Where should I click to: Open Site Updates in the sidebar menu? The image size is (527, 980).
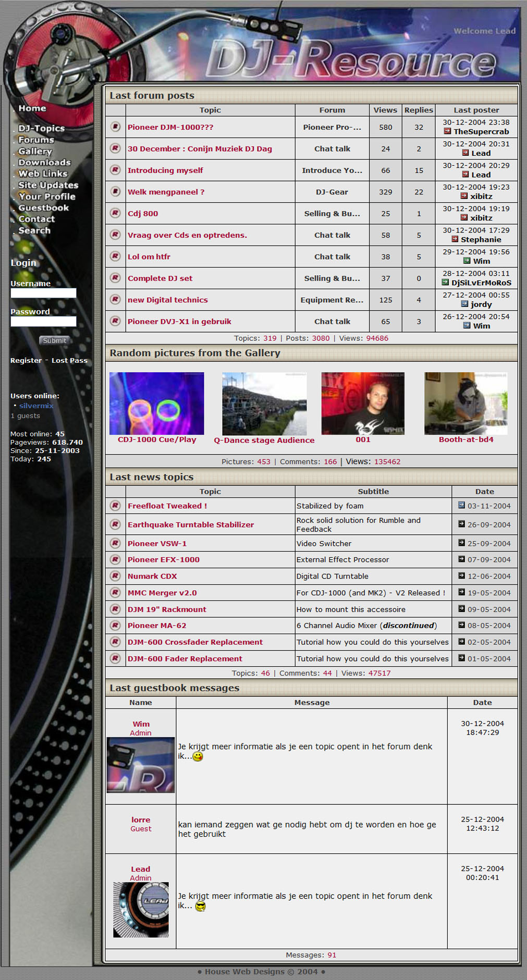point(48,185)
